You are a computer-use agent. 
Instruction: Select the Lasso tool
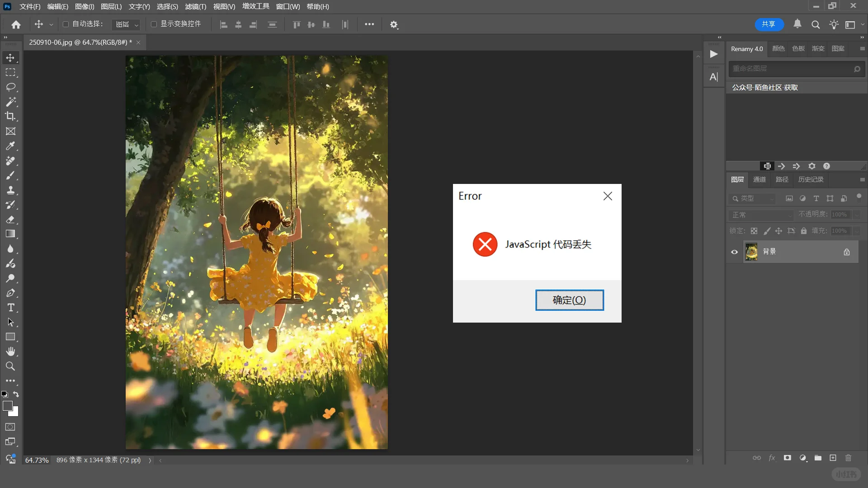(x=10, y=87)
